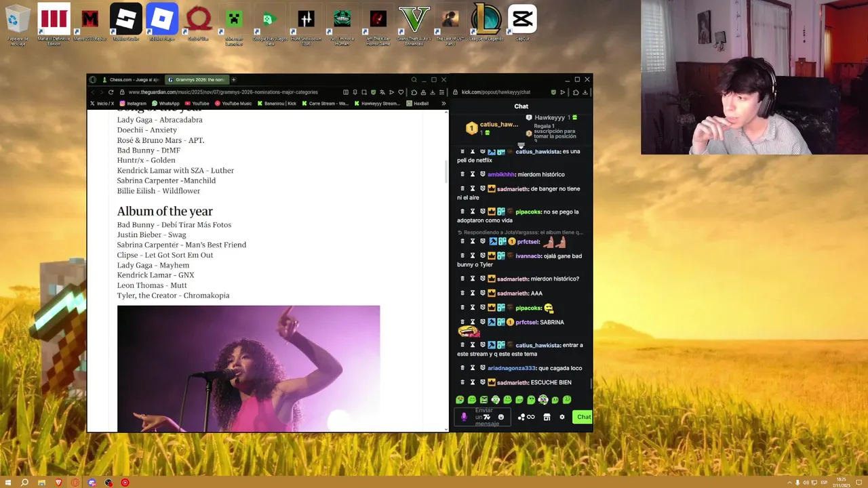Open the Carre Stream bookmark
The image size is (868, 488).
[325, 104]
